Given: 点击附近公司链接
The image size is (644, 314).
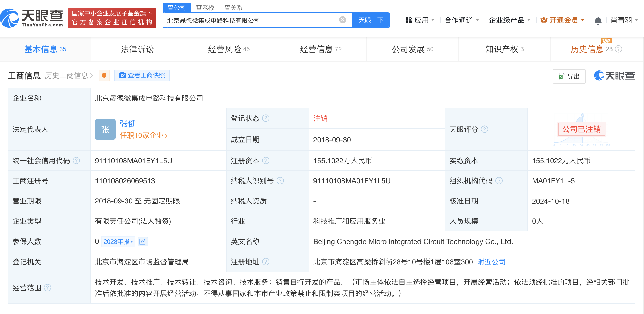Looking at the screenshot, I should click(x=490, y=262).
